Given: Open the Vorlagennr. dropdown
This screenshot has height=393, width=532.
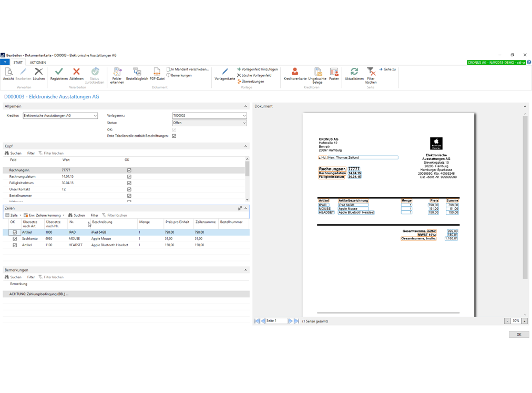Looking at the screenshot, I should pos(244,116).
